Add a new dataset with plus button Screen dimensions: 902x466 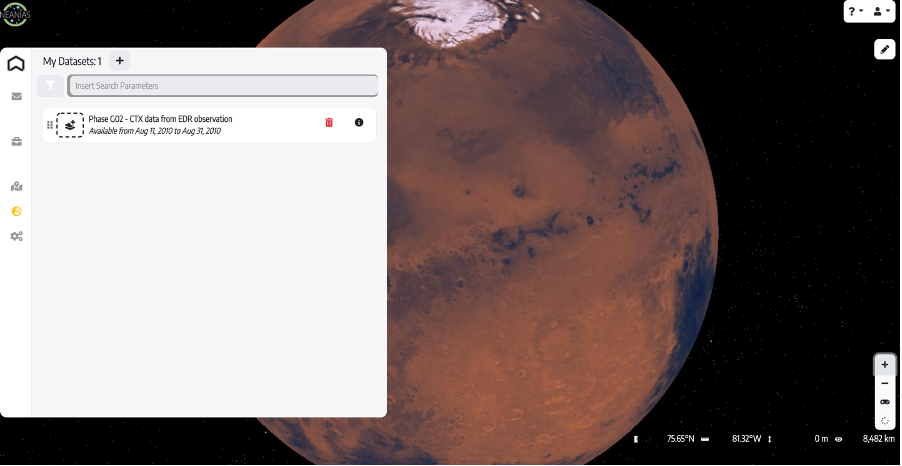pyautogui.click(x=119, y=61)
